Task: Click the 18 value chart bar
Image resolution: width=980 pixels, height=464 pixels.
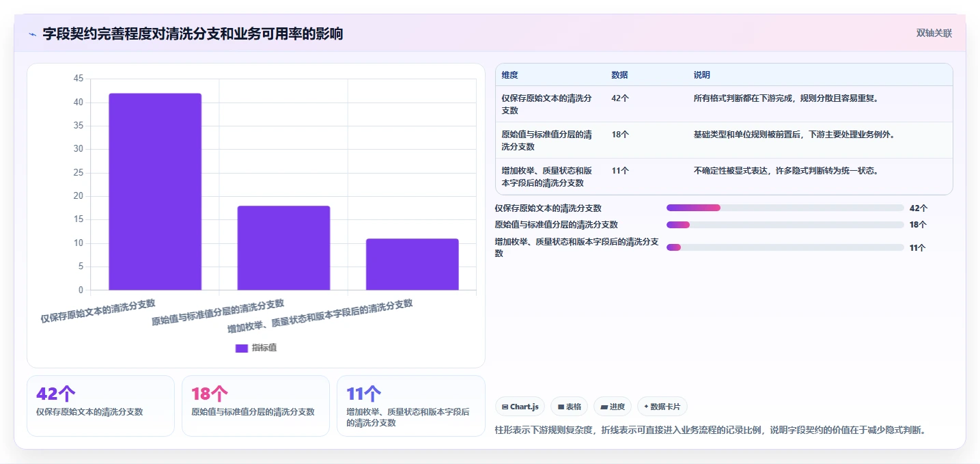Action: pos(283,248)
